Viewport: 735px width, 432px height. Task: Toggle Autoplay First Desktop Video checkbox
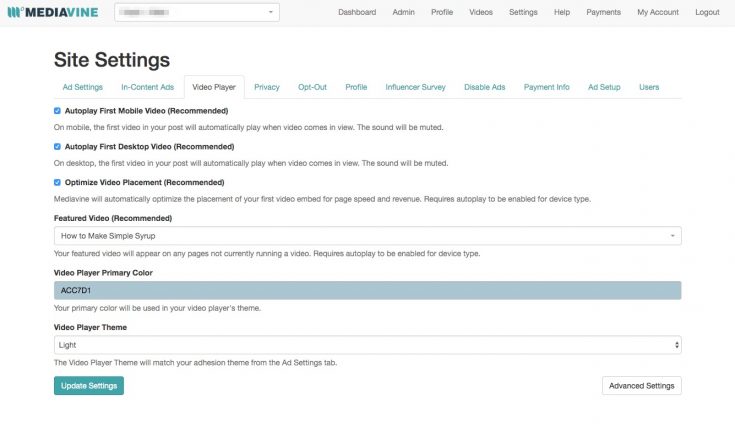point(57,147)
